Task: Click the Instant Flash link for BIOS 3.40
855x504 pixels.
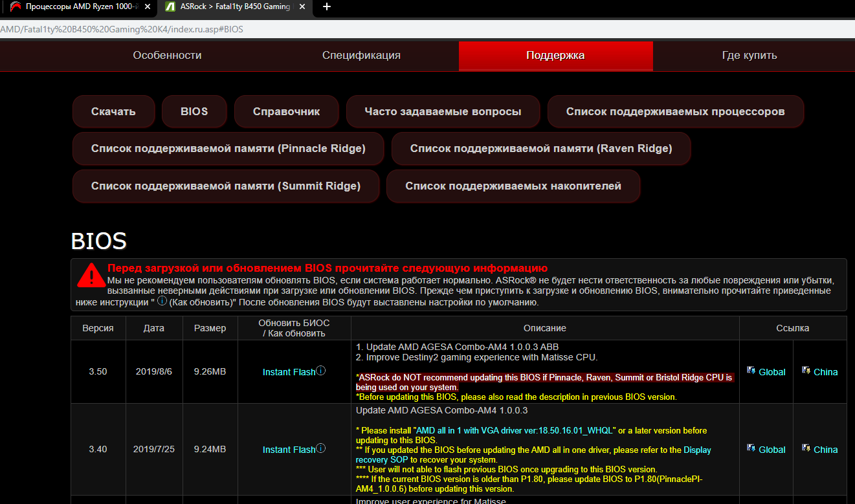Action: click(x=289, y=450)
